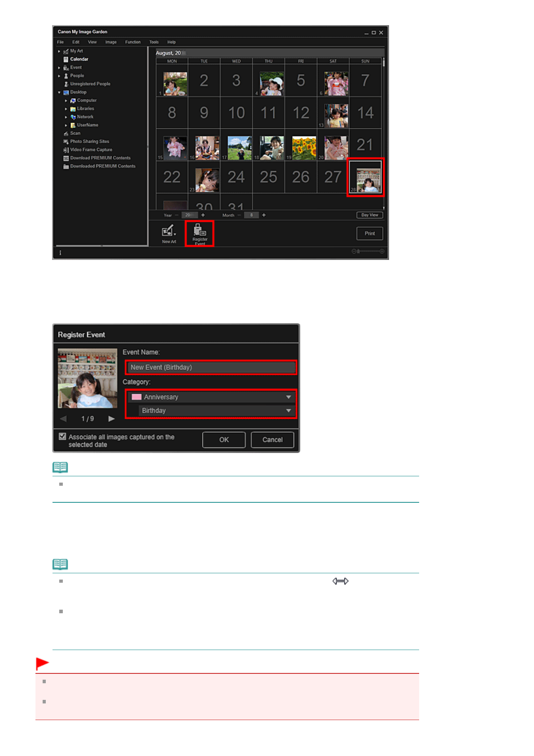
Task: Open Video Frame Capture
Action: pyautogui.click(x=91, y=150)
